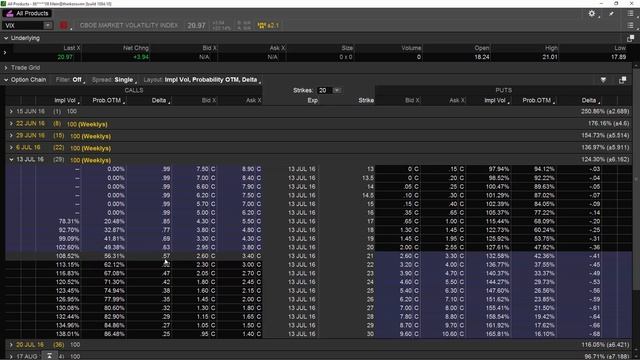Change the puts Prob.OTM column dropdown
Image resolution: width=640 pixels, height=360 pixels.
pos(539,100)
